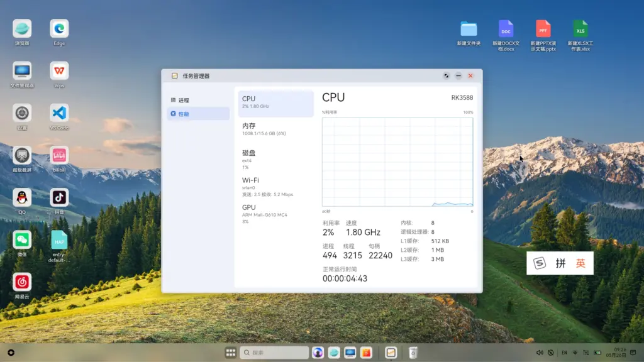
Task: Open the bilibili desktop icon
Action: (x=59, y=155)
